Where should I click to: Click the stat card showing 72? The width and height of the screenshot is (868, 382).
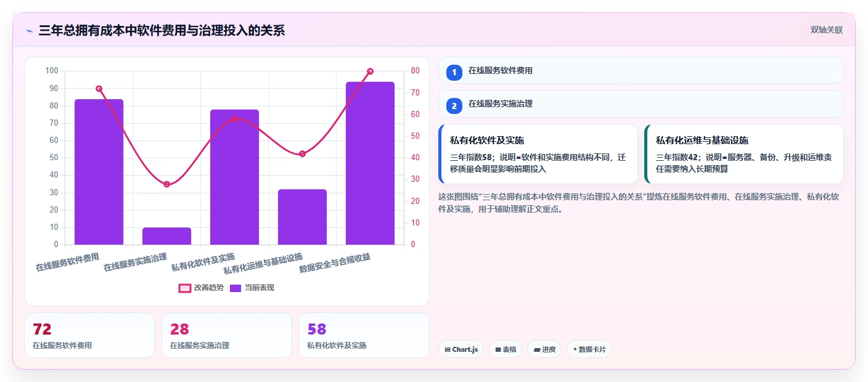89,335
